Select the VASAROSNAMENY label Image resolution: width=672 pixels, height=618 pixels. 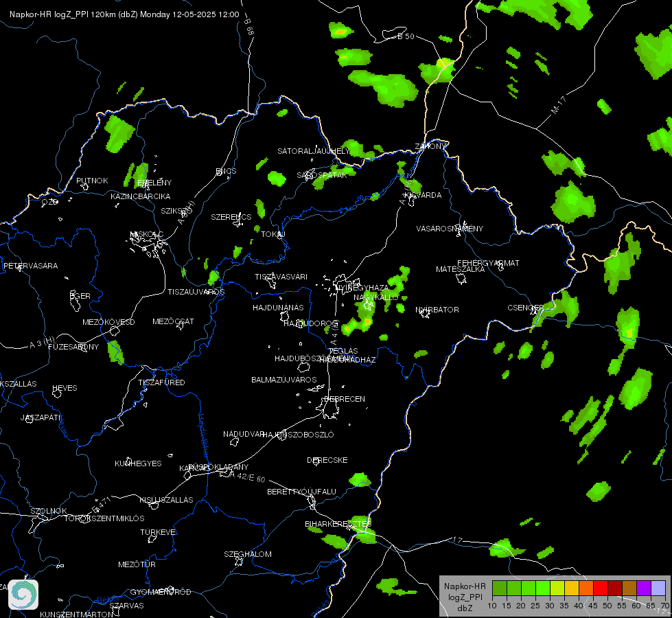pos(450,229)
